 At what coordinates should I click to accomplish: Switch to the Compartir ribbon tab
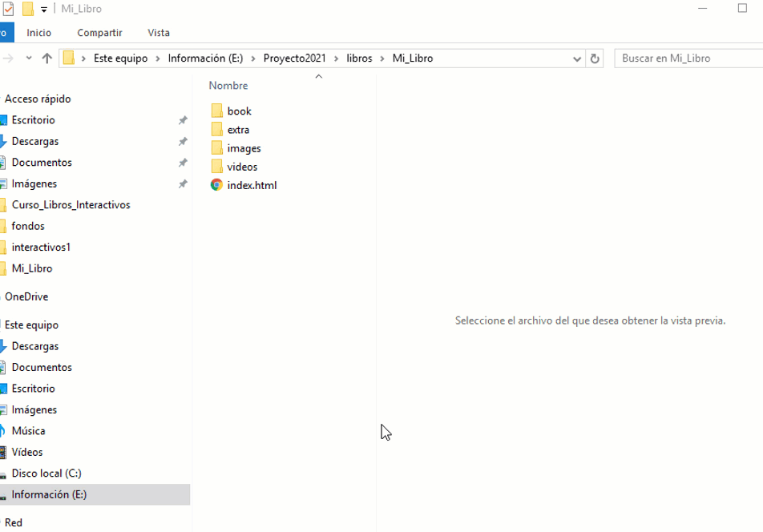[99, 33]
